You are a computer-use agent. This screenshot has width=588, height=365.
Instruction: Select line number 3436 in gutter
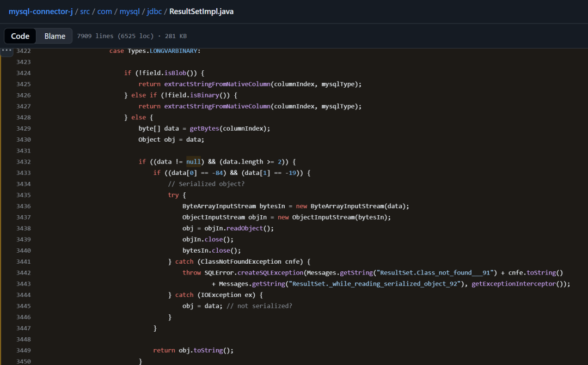tap(23, 206)
